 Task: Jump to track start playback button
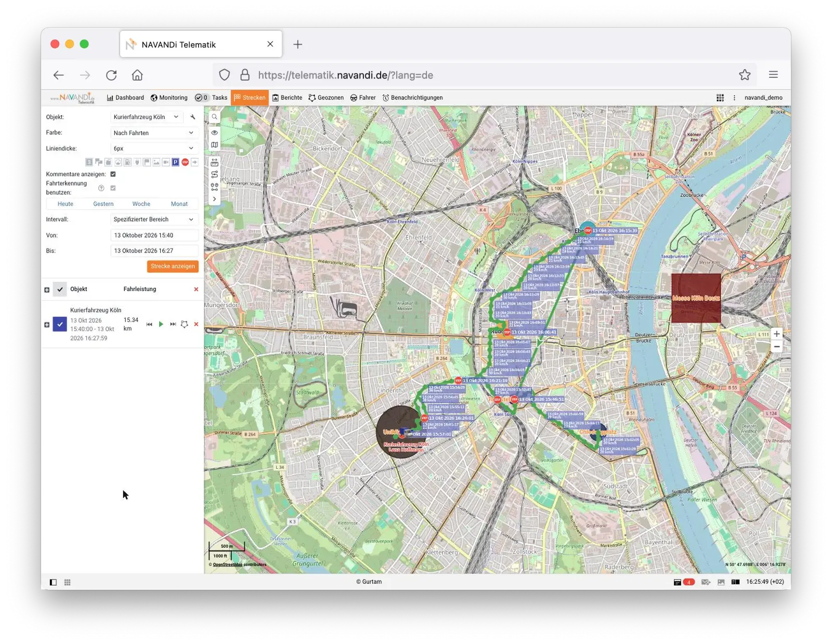149,324
